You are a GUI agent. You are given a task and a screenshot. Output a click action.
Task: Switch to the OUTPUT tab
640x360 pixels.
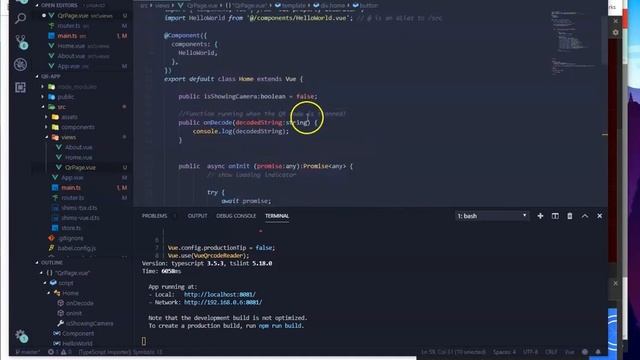(198, 216)
